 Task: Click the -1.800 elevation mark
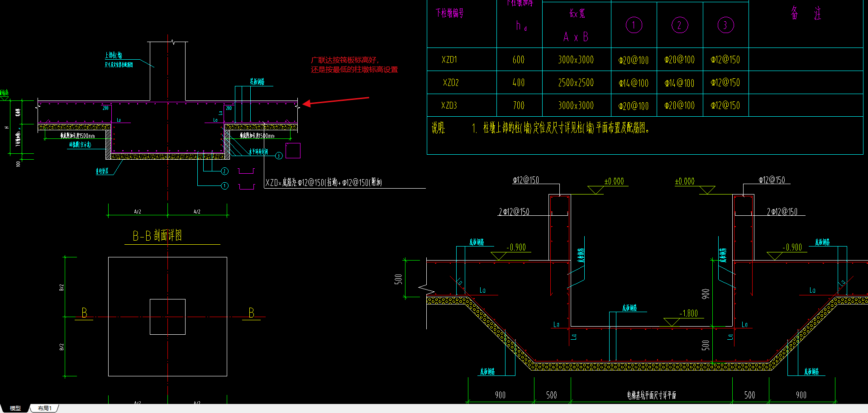tap(689, 313)
